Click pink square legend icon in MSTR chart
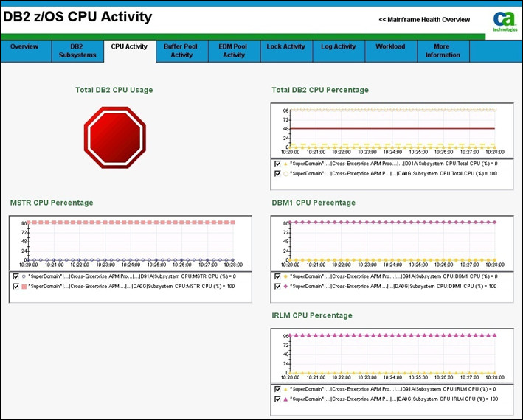The image size is (523, 420). 24,287
